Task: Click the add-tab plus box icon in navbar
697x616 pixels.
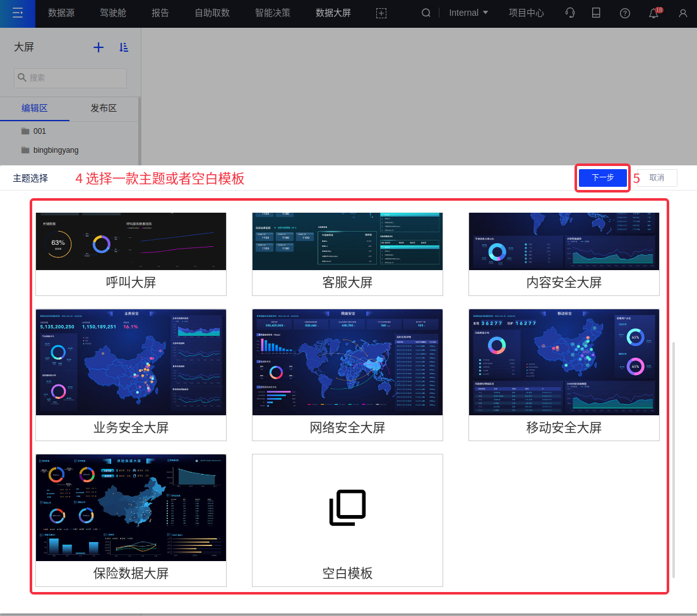Action: click(x=381, y=13)
